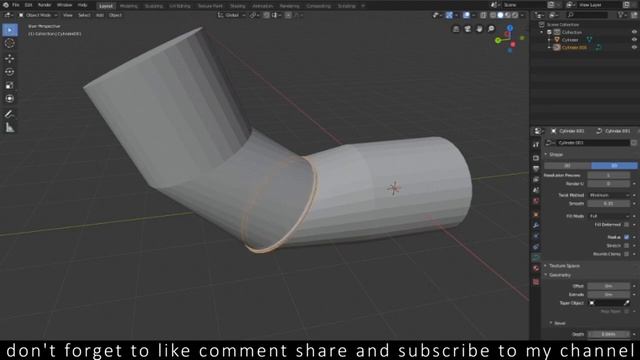Toggle the Fill Deformed checkbox
The height and width of the screenshot is (360, 640).
[x=627, y=224]
